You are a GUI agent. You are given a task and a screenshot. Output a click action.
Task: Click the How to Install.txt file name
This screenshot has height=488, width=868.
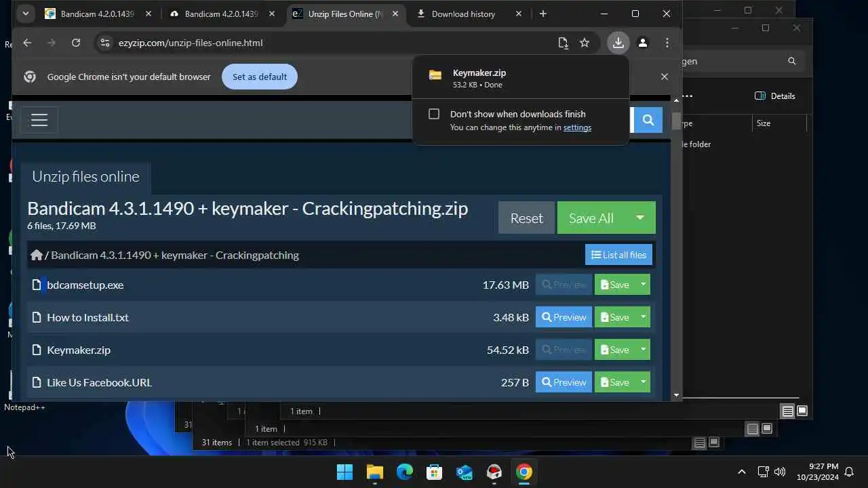[x=87, y=317]
